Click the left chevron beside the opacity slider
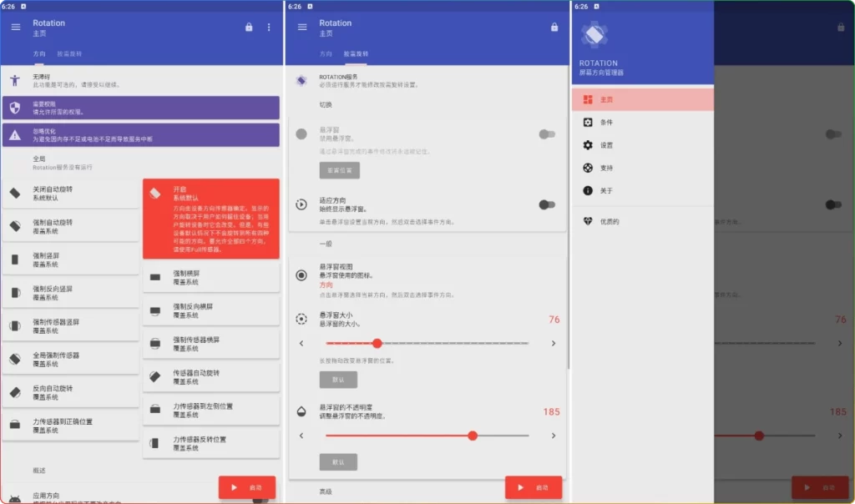 point(302,435)
